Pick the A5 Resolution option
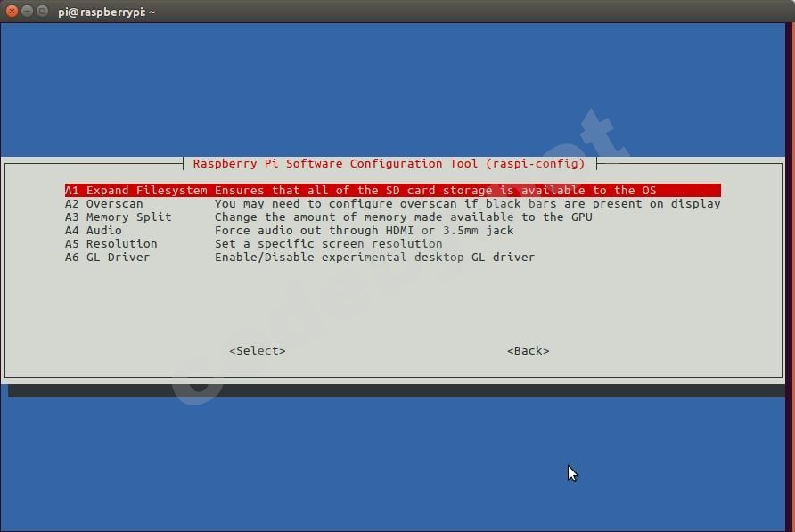Screen dimensions: 795x532 click(253, 244)
